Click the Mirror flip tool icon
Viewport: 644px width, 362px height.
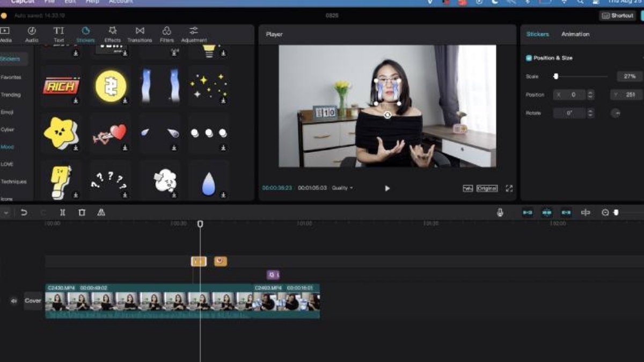tap(101, 212)
